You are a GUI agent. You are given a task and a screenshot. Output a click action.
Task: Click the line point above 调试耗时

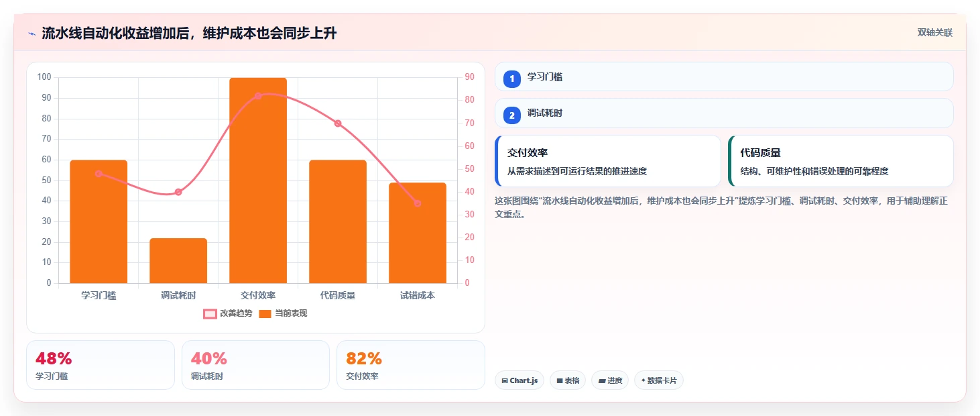178,192
